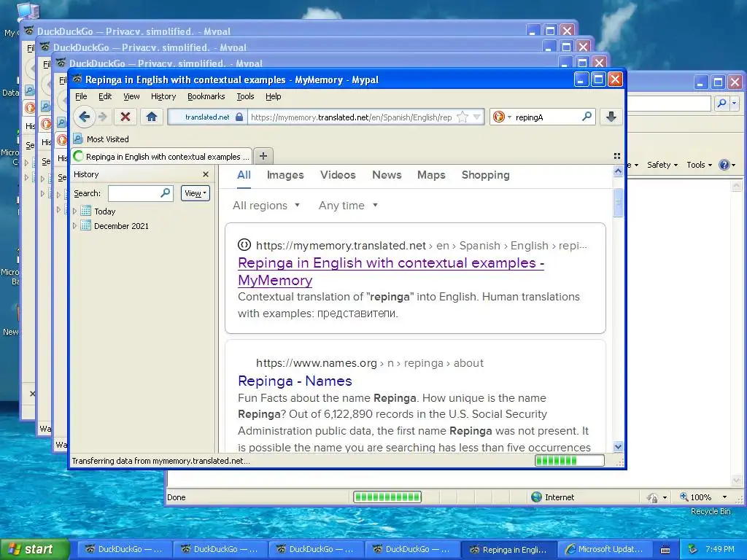
Task: Click the Windows start button
Action: coord(34,549)
